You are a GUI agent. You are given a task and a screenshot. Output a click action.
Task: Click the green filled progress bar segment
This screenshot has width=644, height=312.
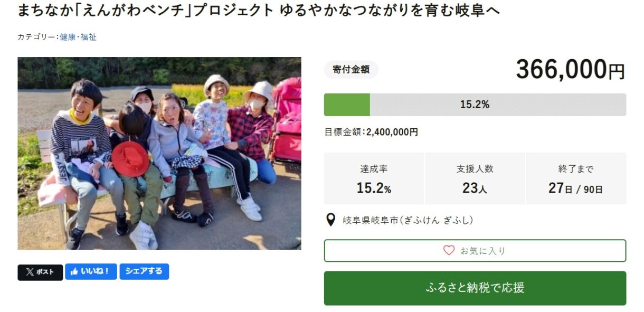click(x=347, y=105)
